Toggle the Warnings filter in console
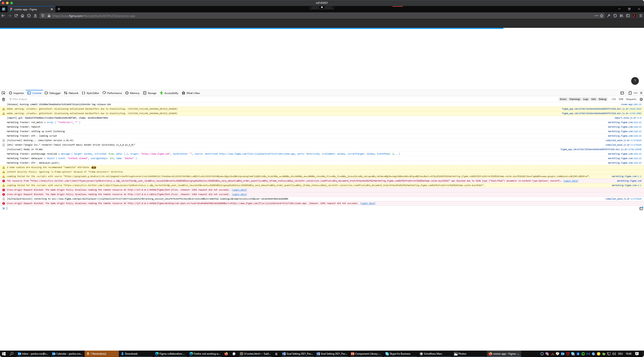The height and width of the screenshot is (357, 644). [x=575, y=99]
